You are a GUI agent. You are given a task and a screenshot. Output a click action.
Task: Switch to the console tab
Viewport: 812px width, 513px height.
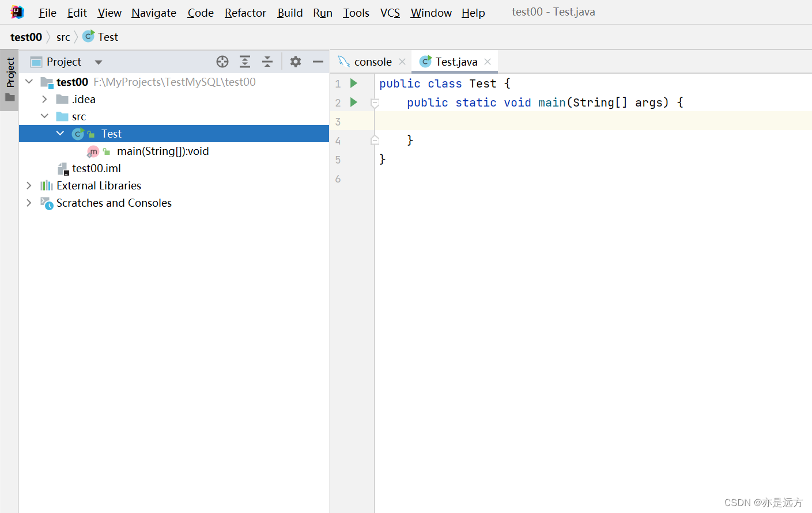[x=372, y=62]
